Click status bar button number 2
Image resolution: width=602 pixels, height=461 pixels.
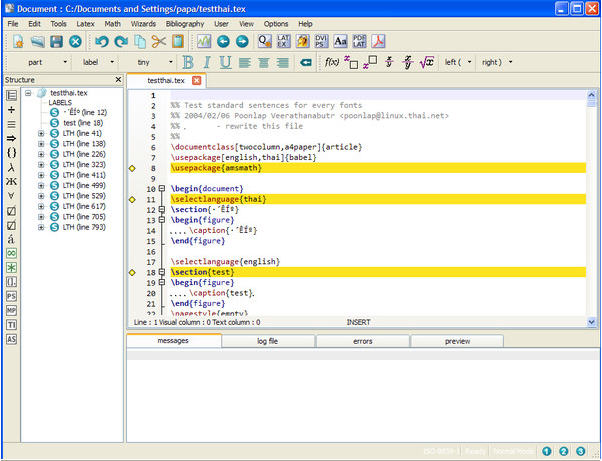coord(564,452)
